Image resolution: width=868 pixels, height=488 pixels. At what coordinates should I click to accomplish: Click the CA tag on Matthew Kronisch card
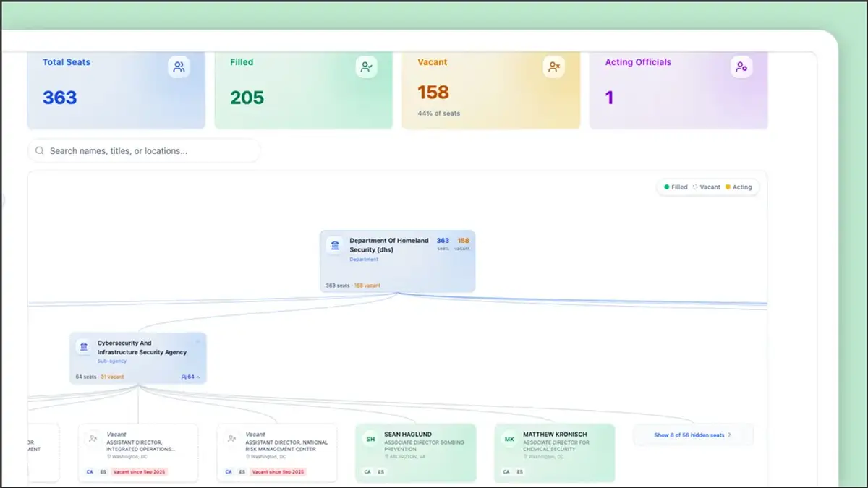(506, 471)
